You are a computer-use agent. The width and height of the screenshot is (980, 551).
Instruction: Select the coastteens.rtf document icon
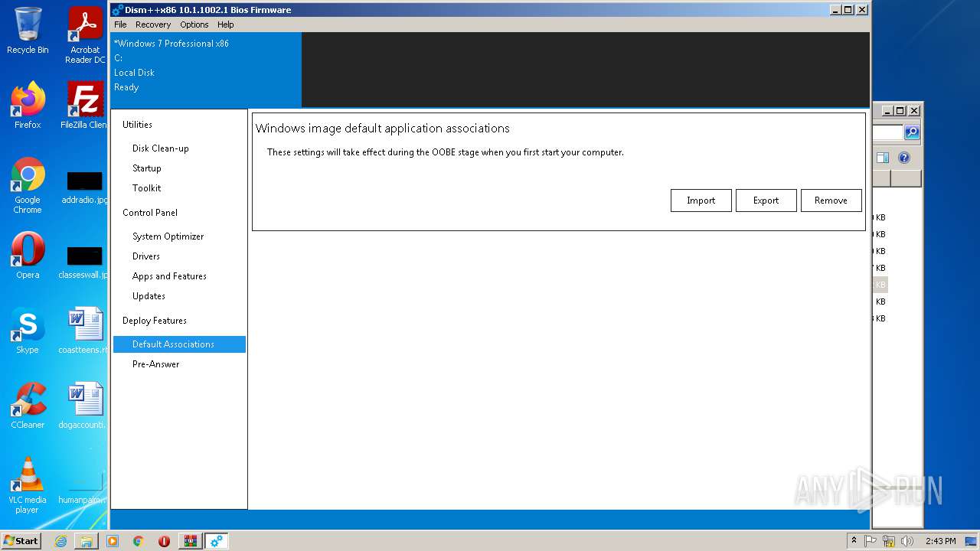pos(85,331)
